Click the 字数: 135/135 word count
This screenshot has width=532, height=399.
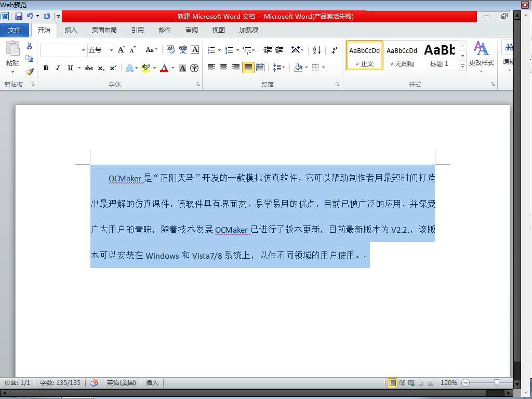pyautogui.click(x=60, y=383)
